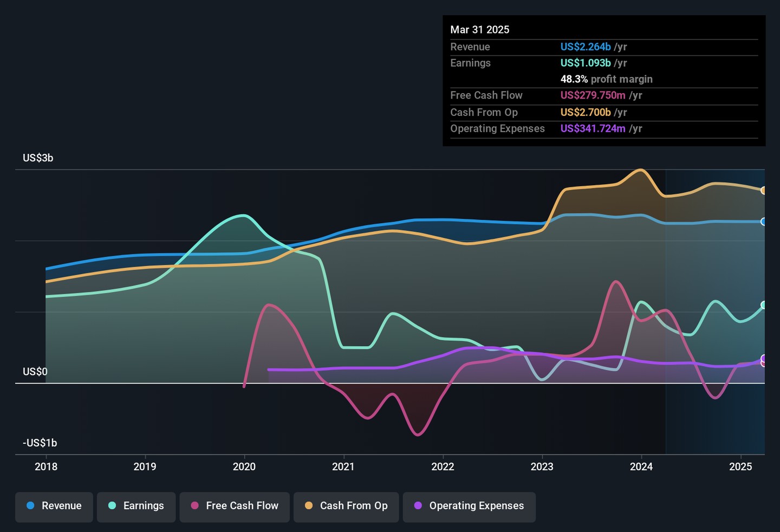
Task: Click the blue Revenue endpoint marker
Action: (763, 222)
